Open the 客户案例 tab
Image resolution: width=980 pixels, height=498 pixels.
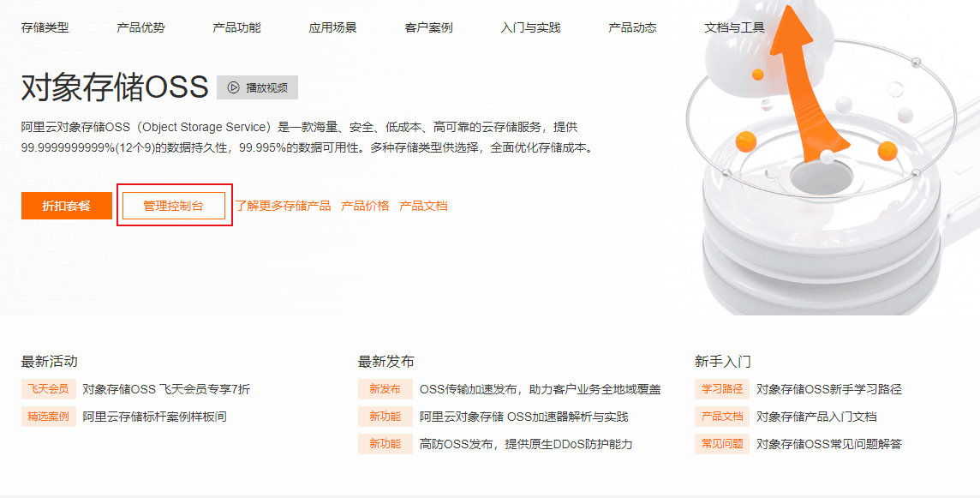428,27
